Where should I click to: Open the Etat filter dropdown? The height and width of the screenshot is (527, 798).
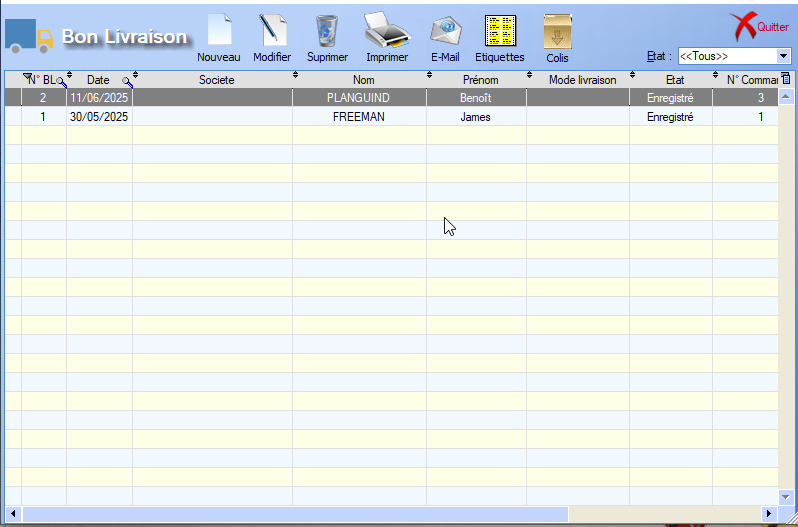[x=783, y=56]
